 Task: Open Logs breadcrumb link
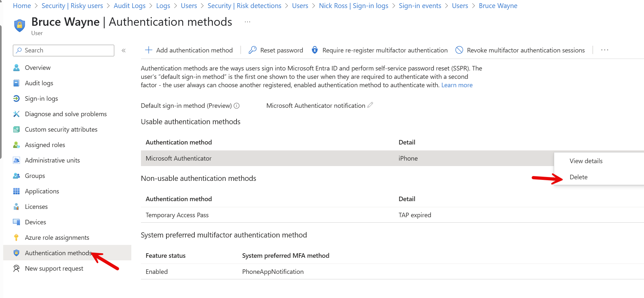pos(163,6)
